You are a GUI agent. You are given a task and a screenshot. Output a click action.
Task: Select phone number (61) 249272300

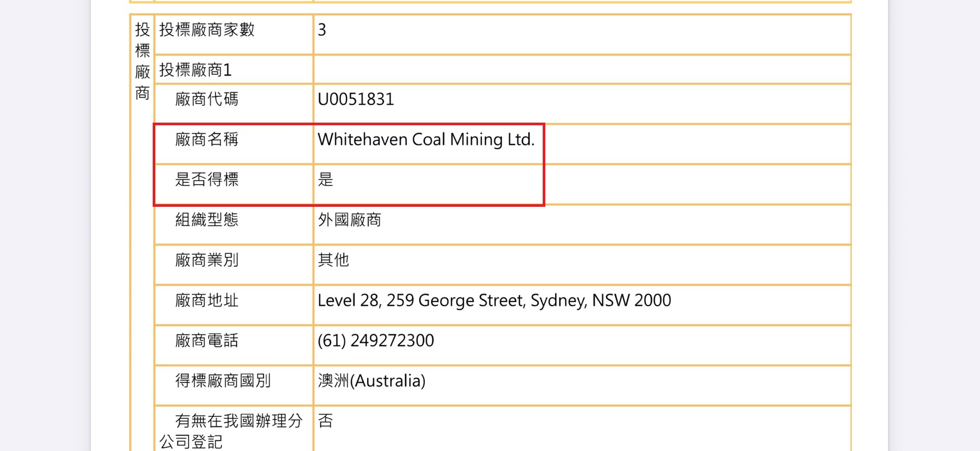375,341
